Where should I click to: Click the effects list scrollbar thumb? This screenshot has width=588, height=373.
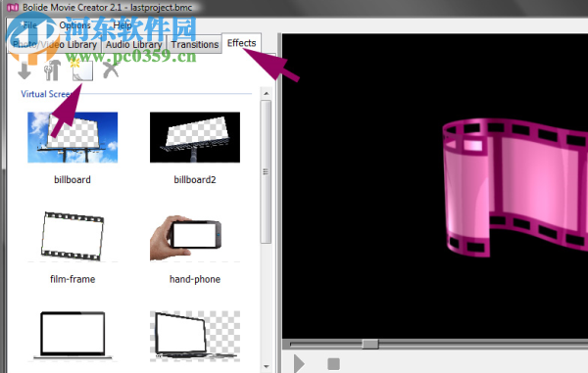pos(266,172)
